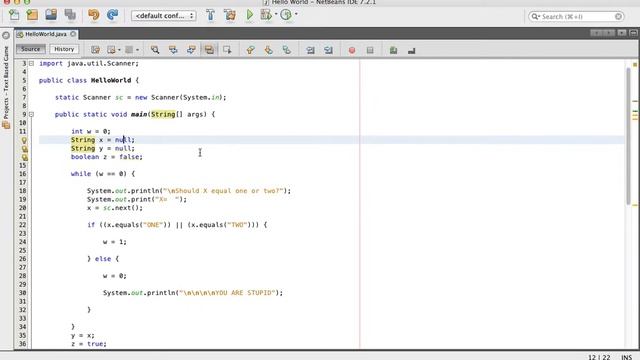The width and height of the screenshot is (640, 360).
Task: Run the project with green arrow
Action: point(249,15)
